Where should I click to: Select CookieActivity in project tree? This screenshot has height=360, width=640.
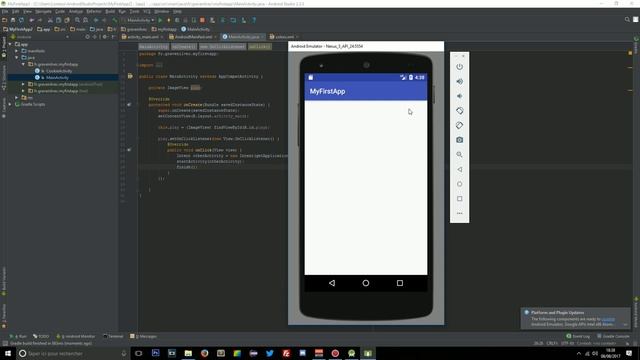(59, 71)
